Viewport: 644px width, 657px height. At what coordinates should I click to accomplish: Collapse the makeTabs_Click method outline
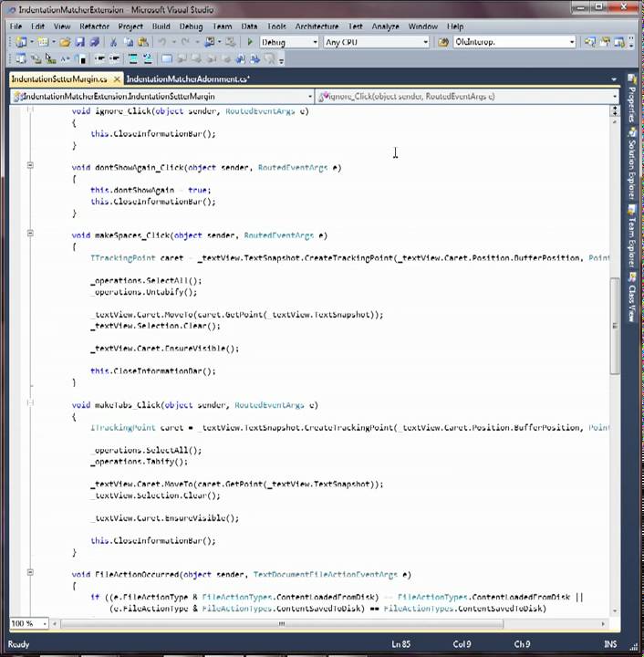pyautogui.click(x=30, y=402)
